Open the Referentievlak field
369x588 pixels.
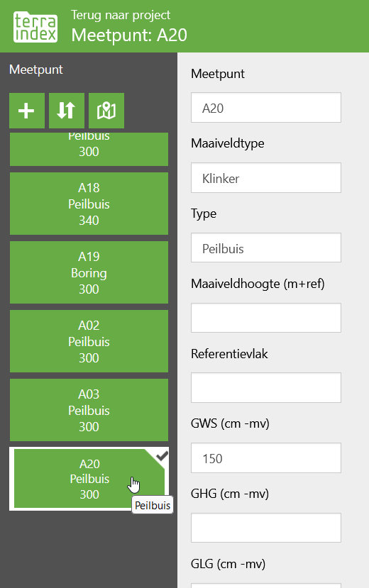[266, 388]
